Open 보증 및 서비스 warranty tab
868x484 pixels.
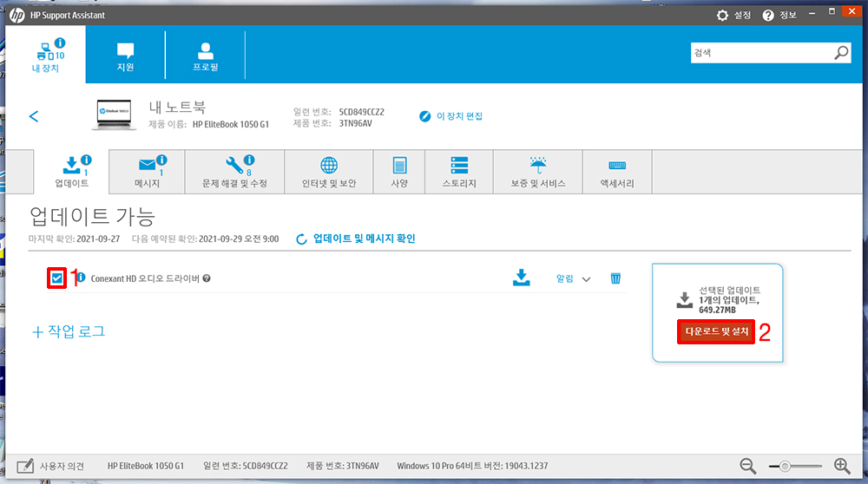538,172
